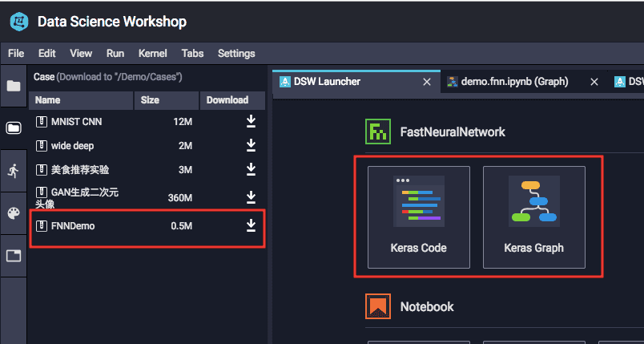Click the Case download path label
The image size is (644, 344).
108,77
